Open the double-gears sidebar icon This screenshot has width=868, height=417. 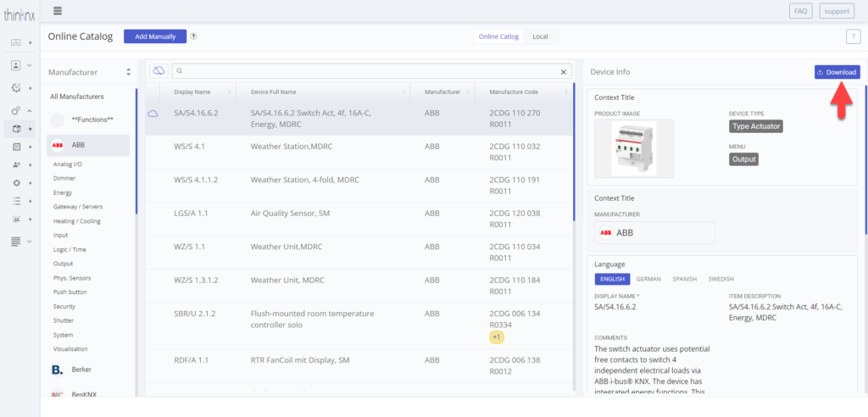pyautogui.click(x=16, y=111)
